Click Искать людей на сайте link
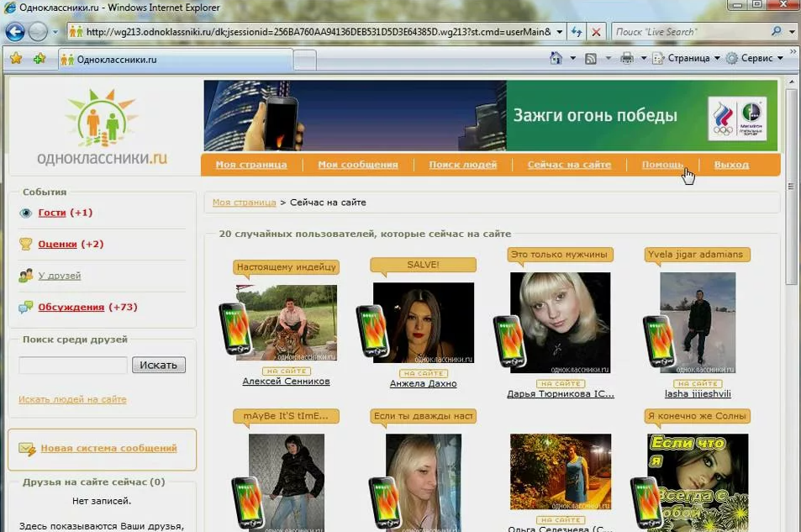Screen dimensions: 801x532 pos(72,400)
